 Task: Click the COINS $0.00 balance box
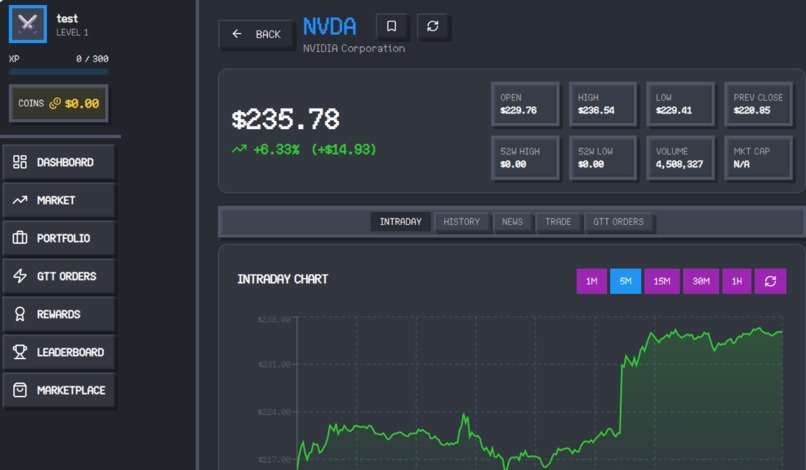coord(59,103)
